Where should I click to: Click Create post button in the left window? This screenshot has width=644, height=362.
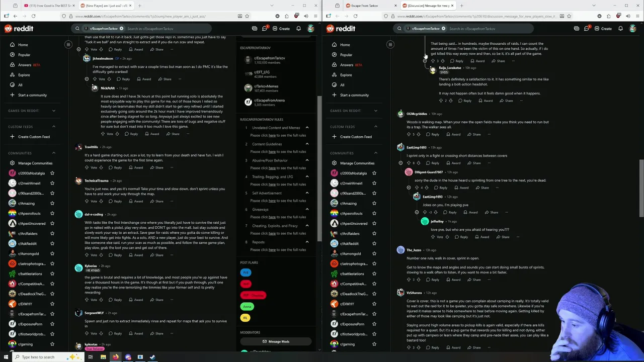pos(281,29)
